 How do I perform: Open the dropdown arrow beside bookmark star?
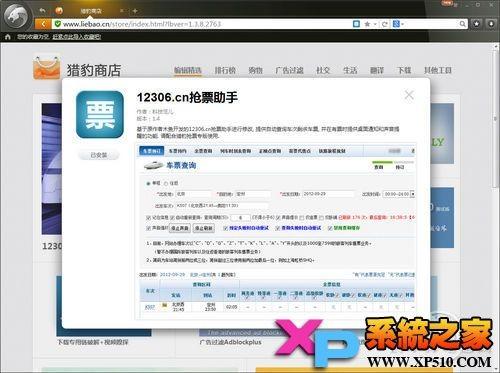pyautogui.click(x=375, y=24)
